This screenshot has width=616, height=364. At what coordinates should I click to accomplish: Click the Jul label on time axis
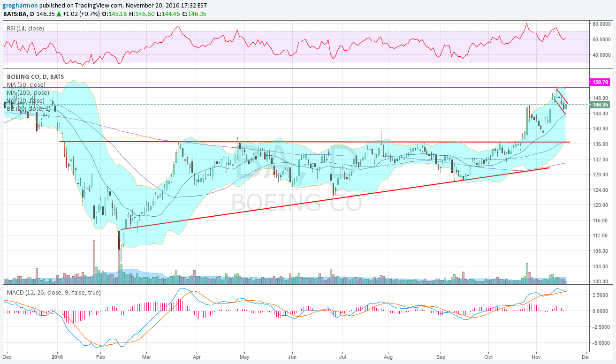(x=342, y=356)
